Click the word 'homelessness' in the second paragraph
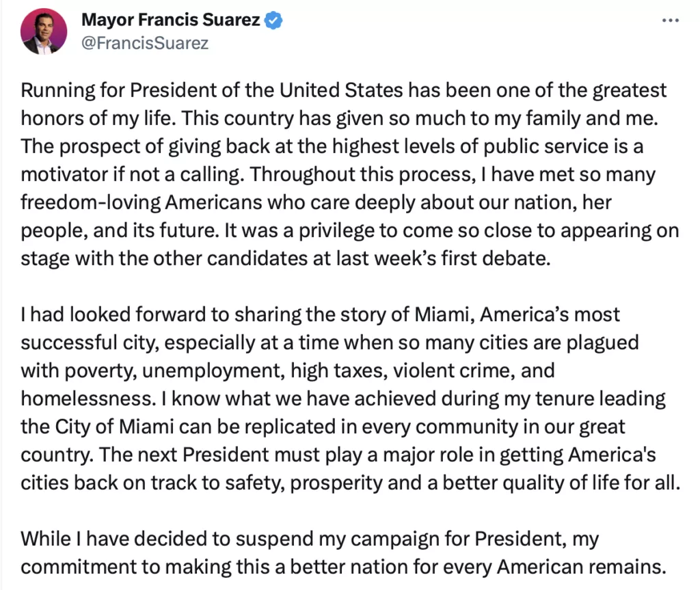Viewport: 700px width, 590px height. pyautogui.click(x=85, y=399)
